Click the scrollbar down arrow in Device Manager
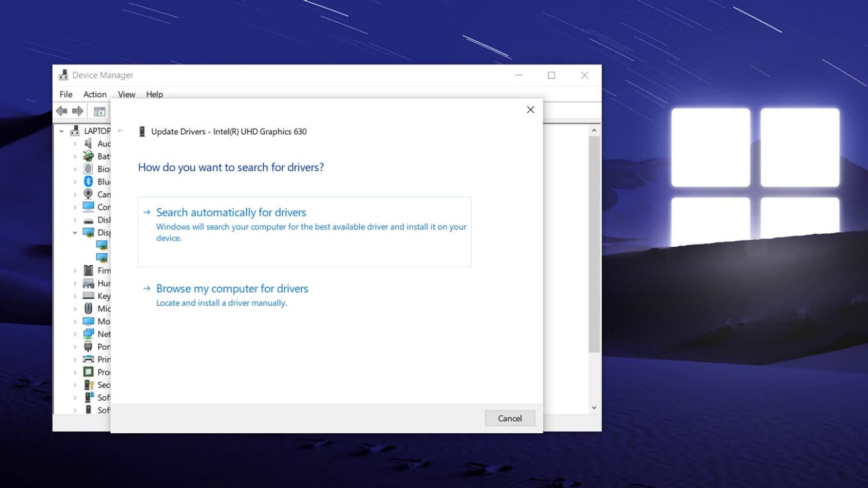The height and width of the screenshot is (488, 868). click(594, 408)
